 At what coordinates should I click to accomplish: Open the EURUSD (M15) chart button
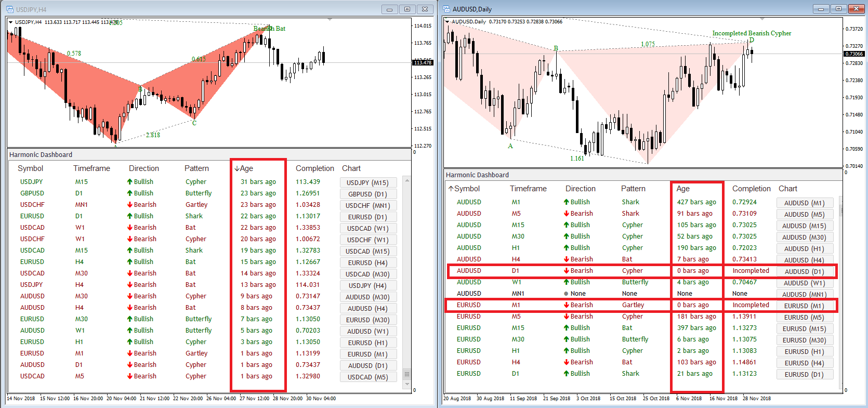pyautogui.click(x=805, y=328)
